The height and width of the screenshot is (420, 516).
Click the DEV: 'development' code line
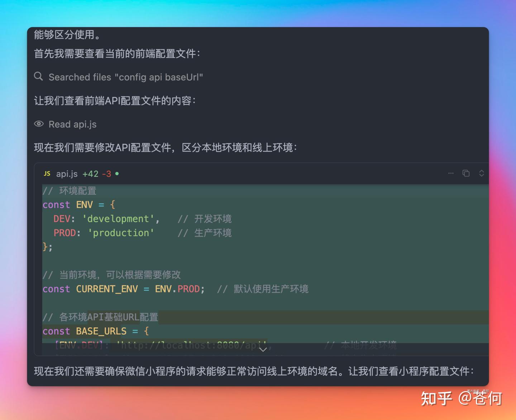(106, 219)
